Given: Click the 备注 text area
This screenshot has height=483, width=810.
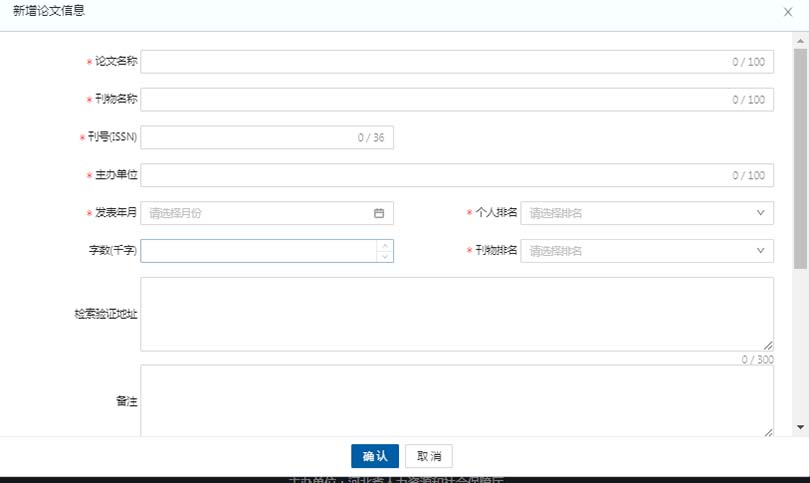Looking at the screenshot, I should coord(455,400).
